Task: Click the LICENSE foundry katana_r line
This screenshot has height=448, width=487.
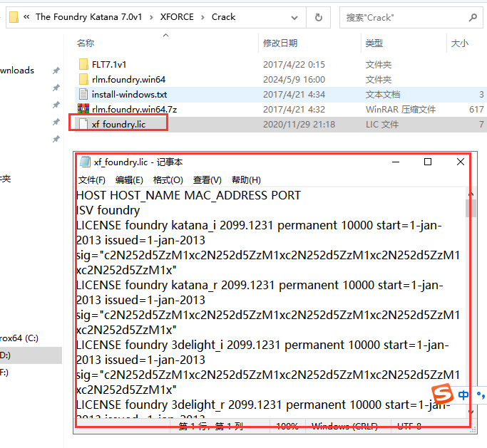Action: pos(260,285)
